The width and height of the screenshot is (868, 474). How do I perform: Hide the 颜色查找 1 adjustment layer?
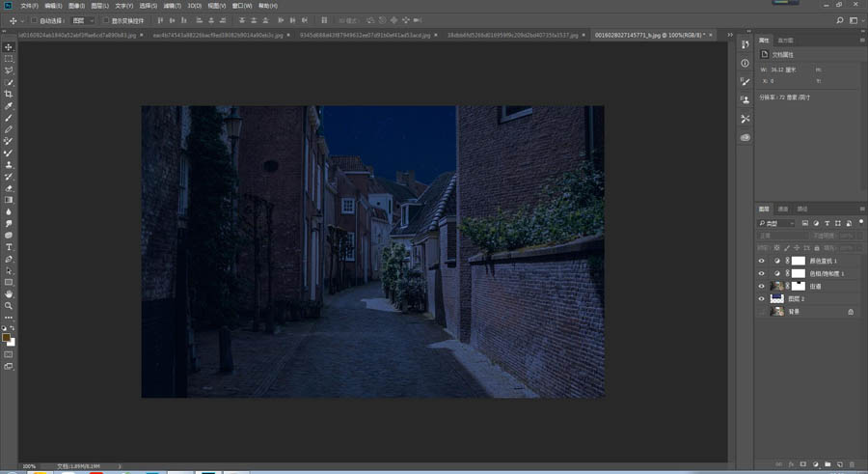[762, 261]
